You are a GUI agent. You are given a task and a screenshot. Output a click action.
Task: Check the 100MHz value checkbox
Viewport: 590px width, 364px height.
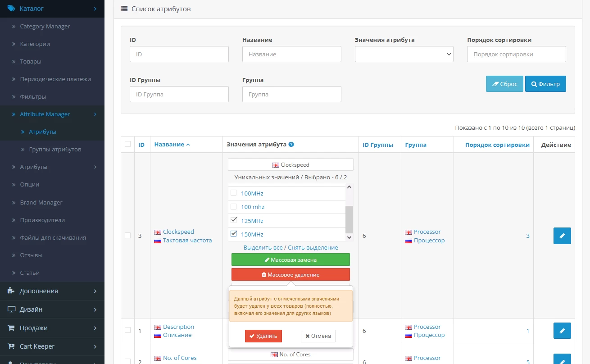[x=234, y=193]
